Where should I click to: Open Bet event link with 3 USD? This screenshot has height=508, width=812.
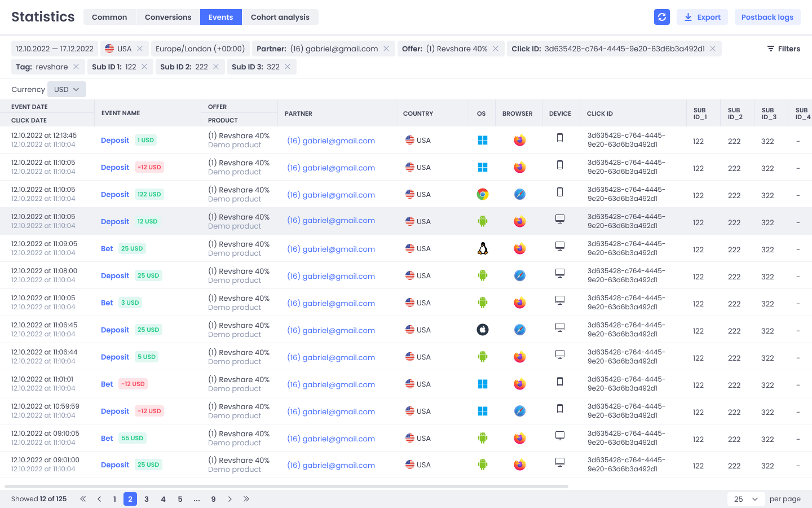[107, 303]
